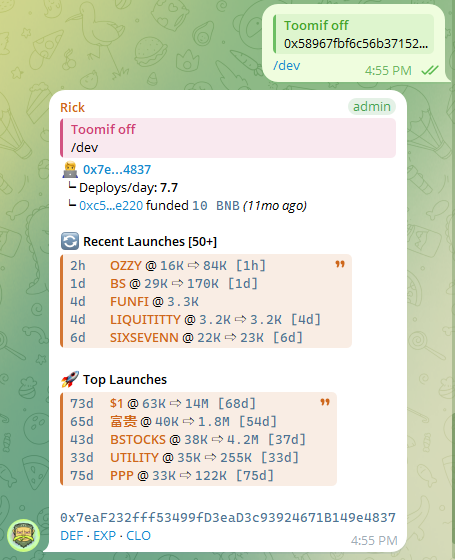Click the 4:55 PM timestamp on sent message

(x=388, y=70)
